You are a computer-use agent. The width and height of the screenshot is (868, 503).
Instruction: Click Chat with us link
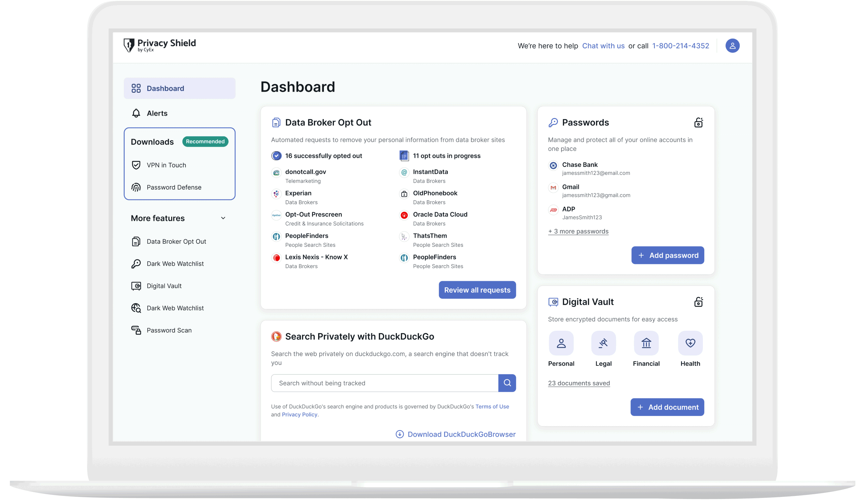click(x=603, y=46)
